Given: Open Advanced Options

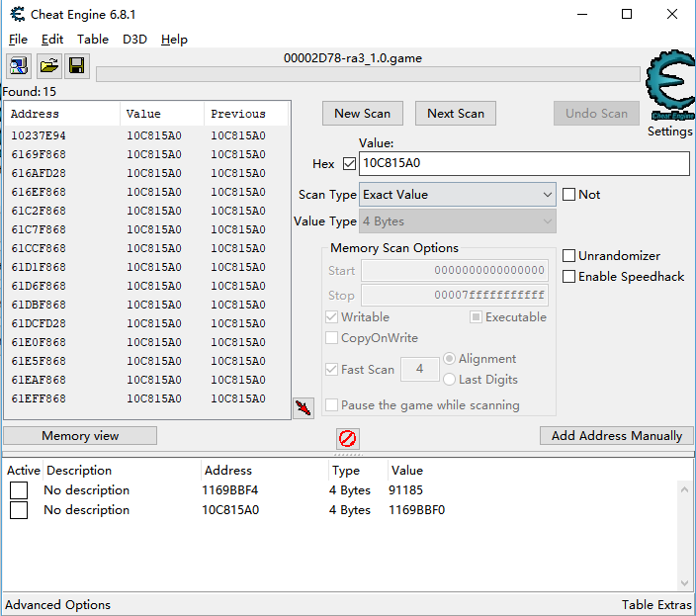Looking at the screenshot, I should tap(57, 605).
